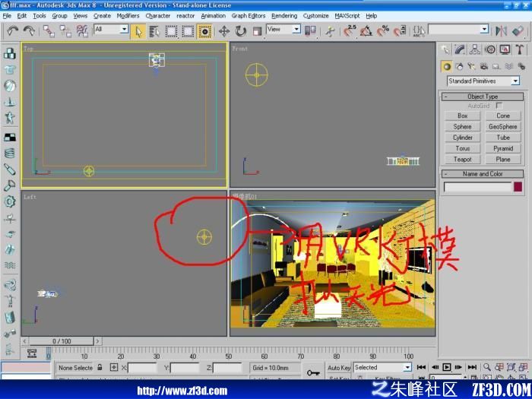Activate Select and Scale tool
The width and height of the screenshot is (532, 399).
[257, 32]
